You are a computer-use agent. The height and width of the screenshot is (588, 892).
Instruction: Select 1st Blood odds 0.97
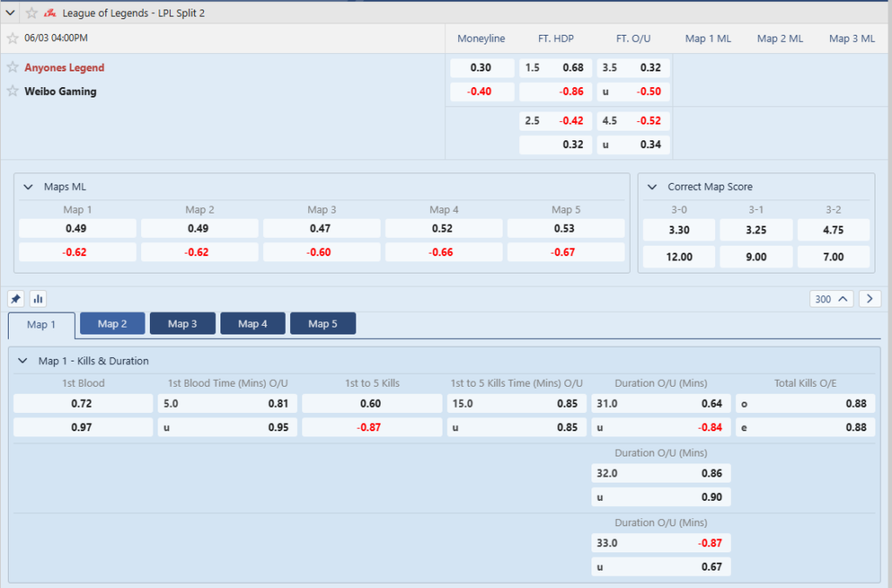[83, 428]
